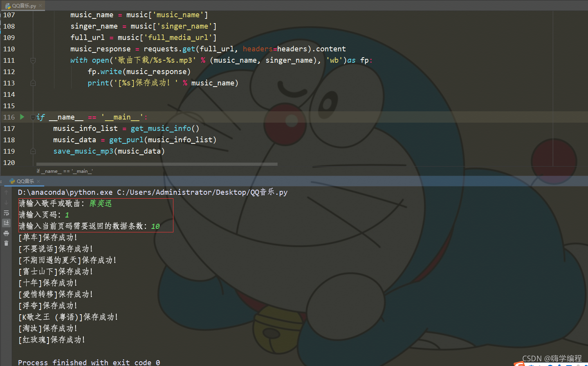This screenshot has width=588, height=366.
Task: Click the [浮夸]保存成功 output line
Action: point(48,306)
